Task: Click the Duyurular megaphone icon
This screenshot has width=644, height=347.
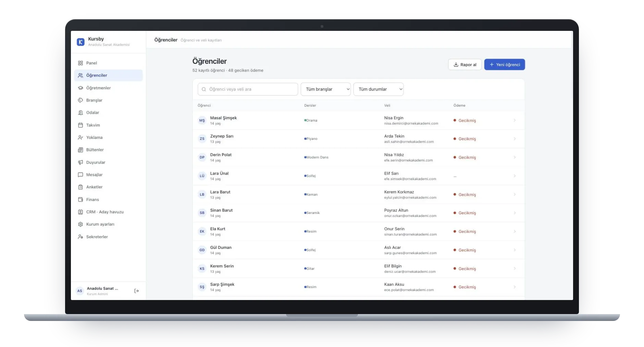Action: pyautogui.click(x=80, y=163)
